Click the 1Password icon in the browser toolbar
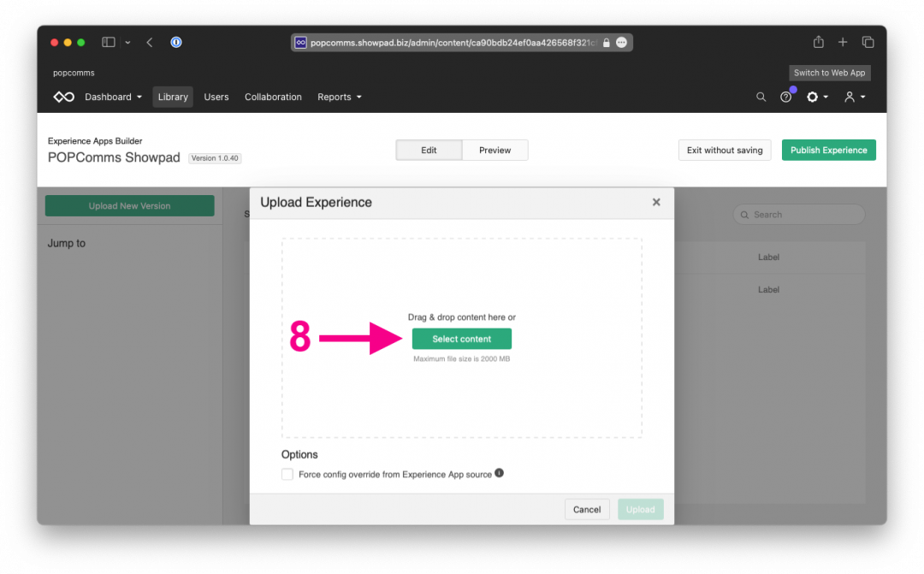The width and height of the screenshot is (924, 574). coord(176,42)
